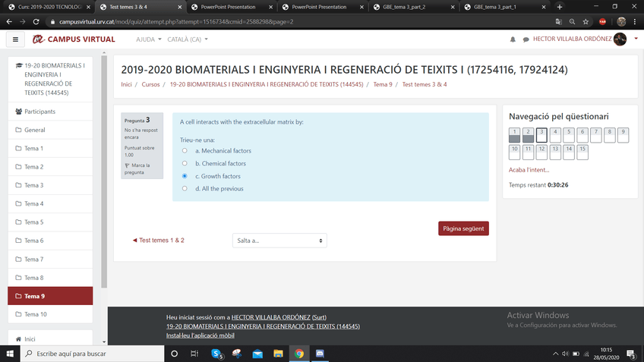Go to question 10 in quiz navigation
Screen dimensions: 644x362
[x=514, y=152]
